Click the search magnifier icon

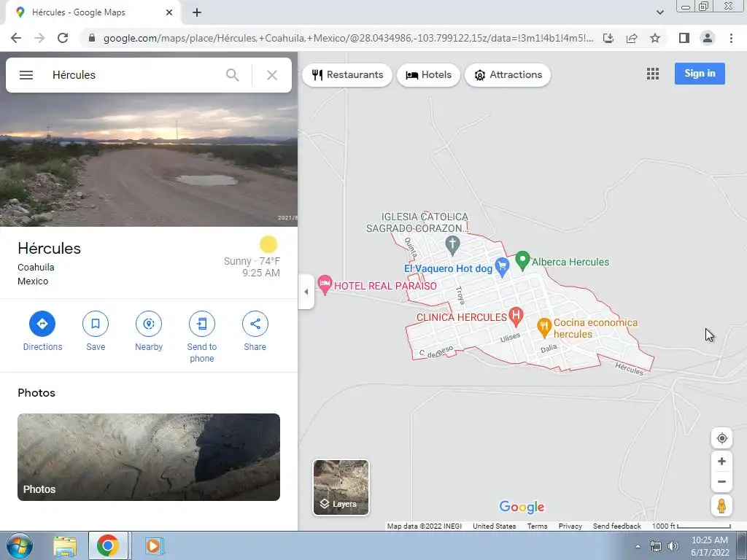pyautogui.click(x=233, y=75)
